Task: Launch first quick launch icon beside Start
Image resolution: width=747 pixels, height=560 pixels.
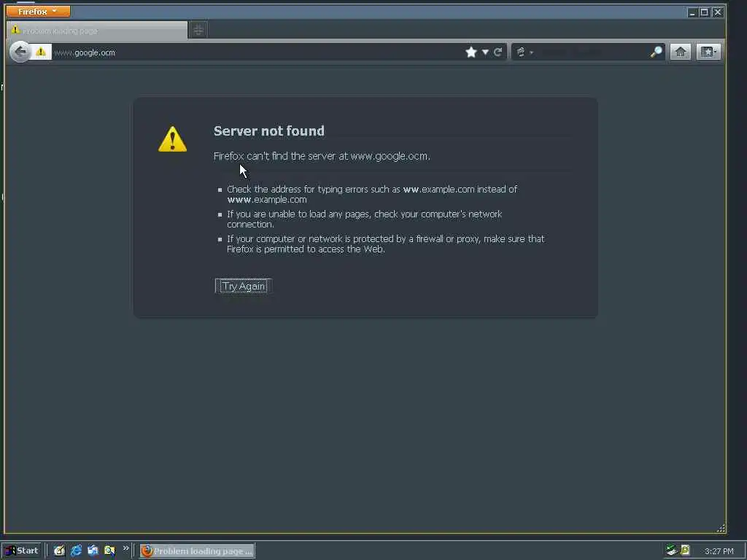Action: [x=59, y=551]
